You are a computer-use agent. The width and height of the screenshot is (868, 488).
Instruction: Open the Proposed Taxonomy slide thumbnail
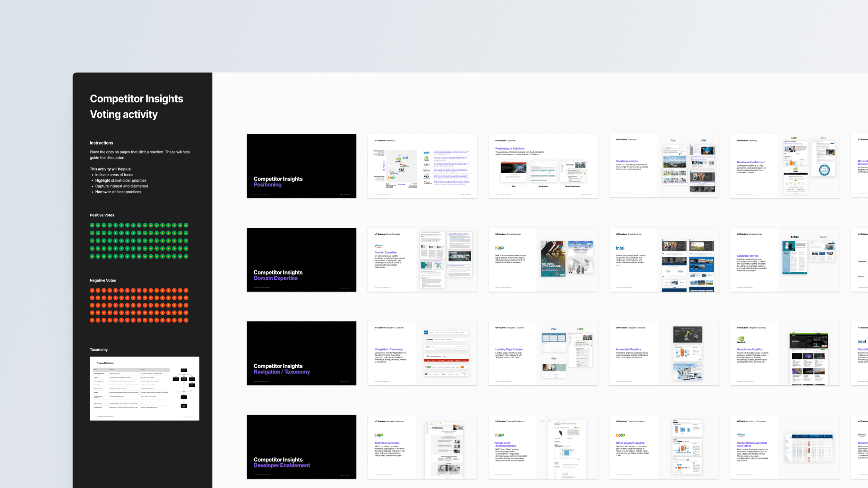(144, 388)
